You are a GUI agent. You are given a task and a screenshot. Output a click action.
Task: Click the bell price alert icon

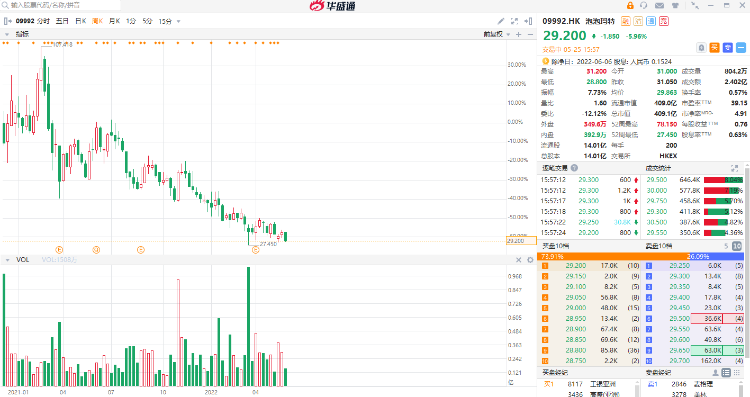pos(701,47)
